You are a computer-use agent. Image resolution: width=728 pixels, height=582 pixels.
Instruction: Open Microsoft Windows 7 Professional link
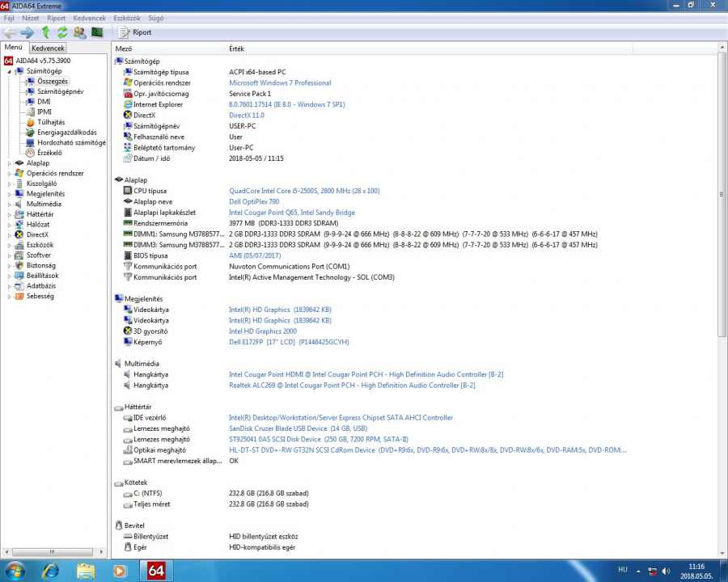pos(280,82)
